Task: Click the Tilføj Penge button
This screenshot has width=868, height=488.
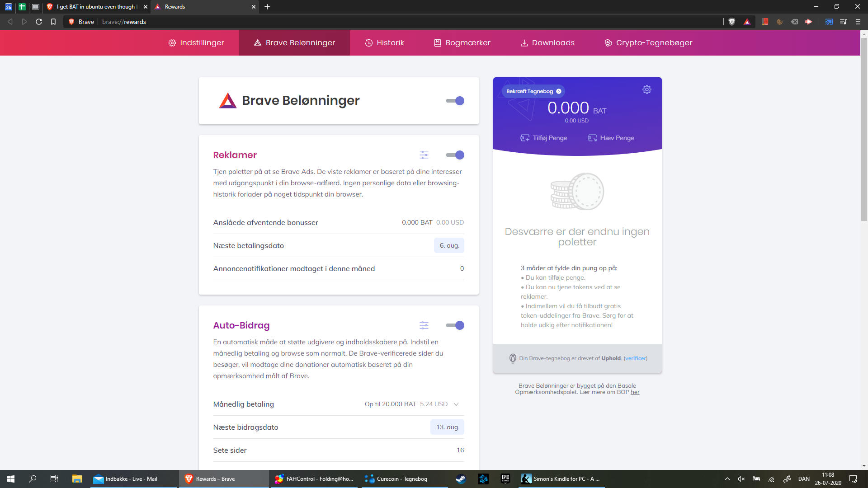Action: point(543,138)
